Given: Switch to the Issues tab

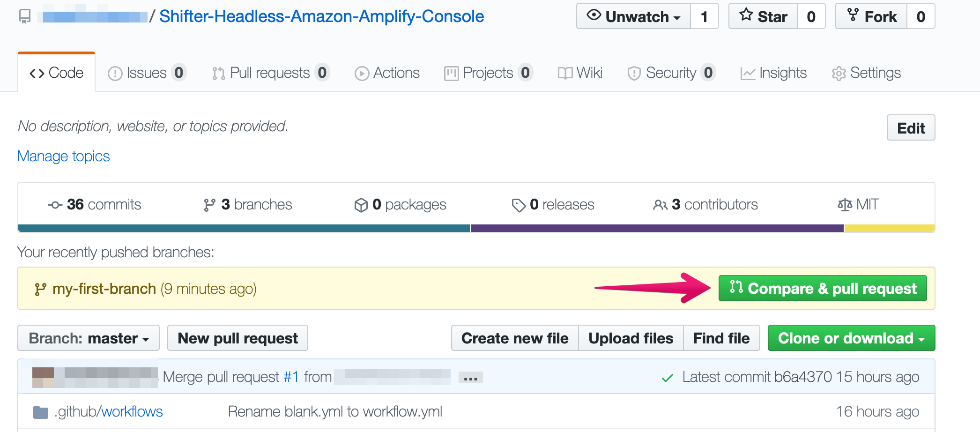Looking at the screenshot, I should 147,73.
